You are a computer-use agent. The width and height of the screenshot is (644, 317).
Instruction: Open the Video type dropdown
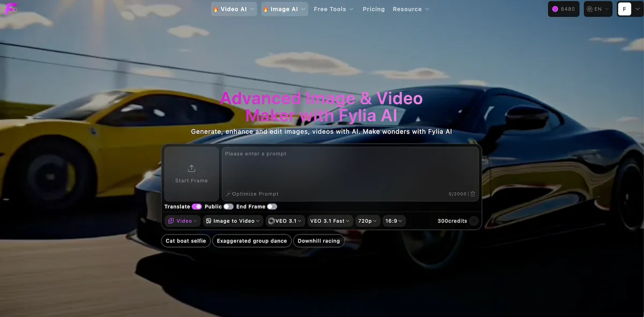click(183, 221)
